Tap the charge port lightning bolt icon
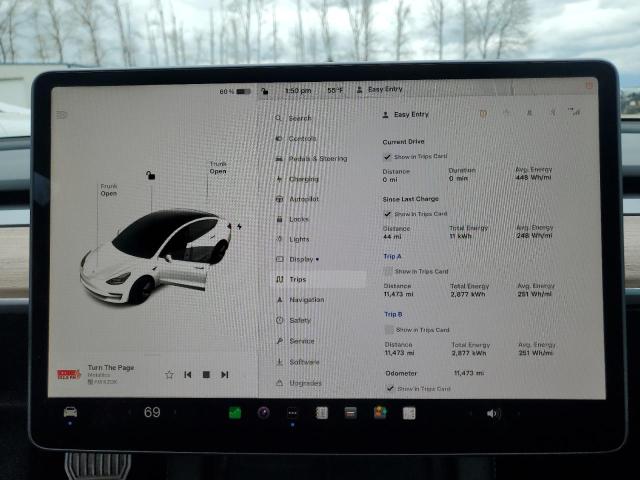 239,226
